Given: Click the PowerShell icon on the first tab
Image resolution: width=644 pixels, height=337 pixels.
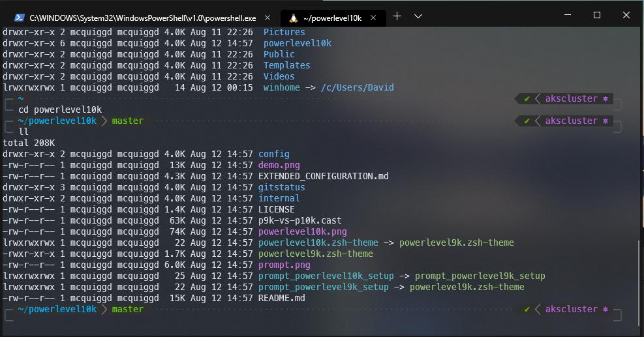Looking at the screenshot, I should 20,18.
